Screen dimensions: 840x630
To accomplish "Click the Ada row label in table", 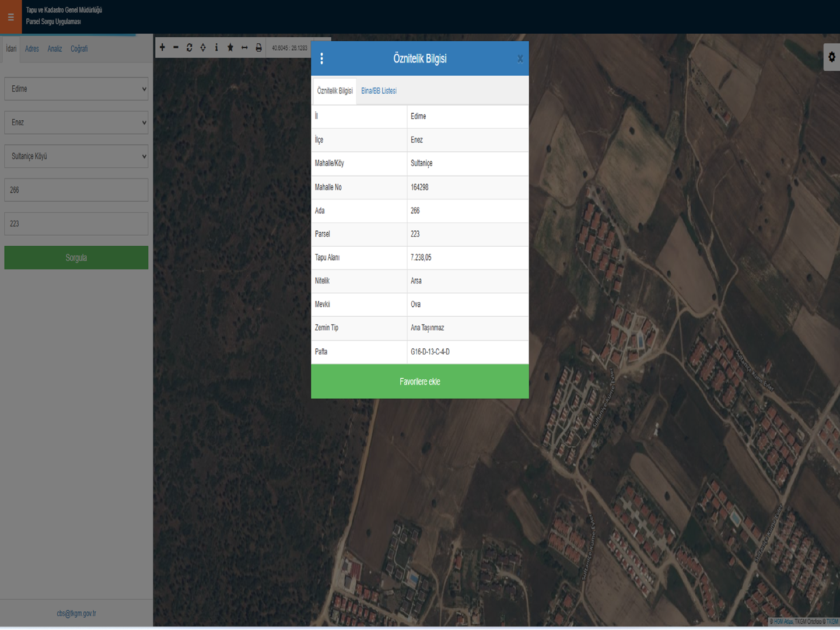I will pyautogui.click(x=320, y=211).
